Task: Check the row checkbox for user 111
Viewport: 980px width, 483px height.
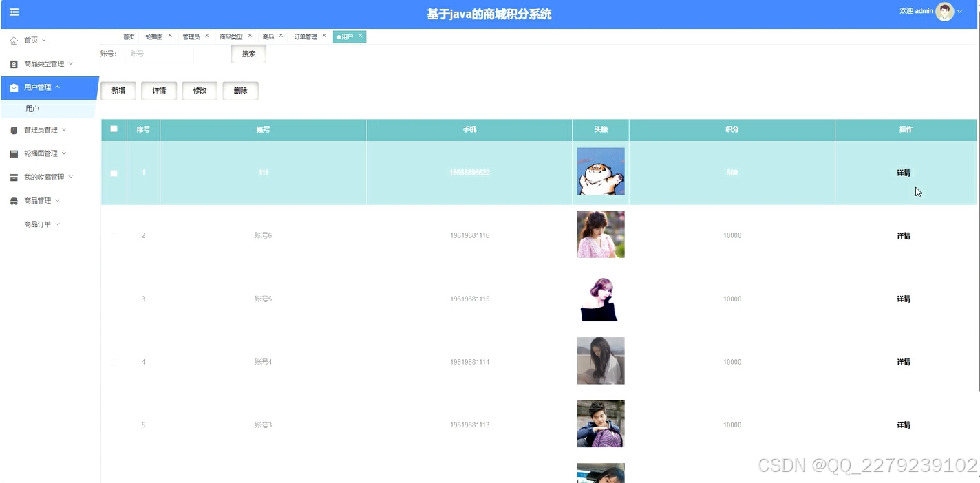Action: click(x=114, y=173)
